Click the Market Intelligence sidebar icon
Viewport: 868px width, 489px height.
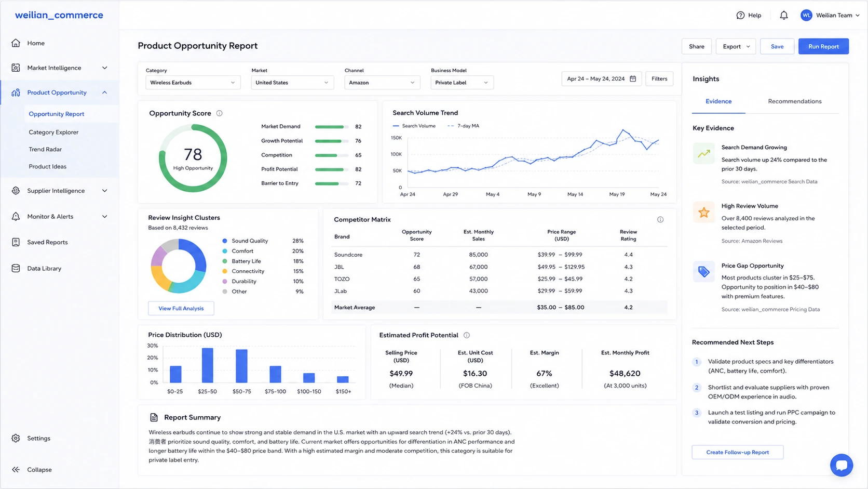click(16, 68)
